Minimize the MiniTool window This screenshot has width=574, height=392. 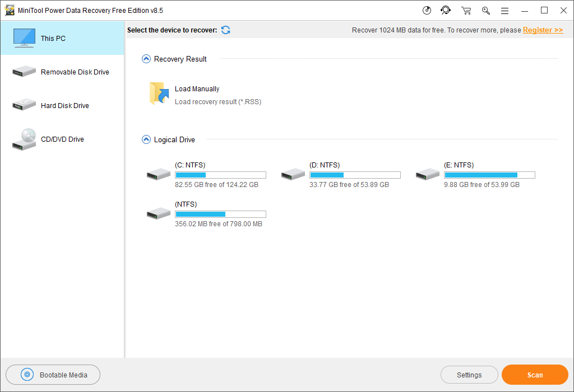click(x=525, y=11)
